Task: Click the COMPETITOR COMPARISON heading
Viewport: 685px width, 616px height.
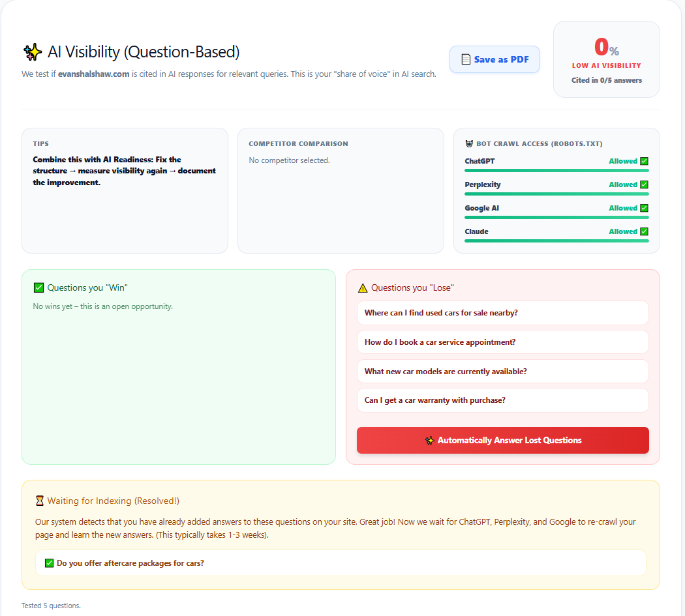Action: 298,143
